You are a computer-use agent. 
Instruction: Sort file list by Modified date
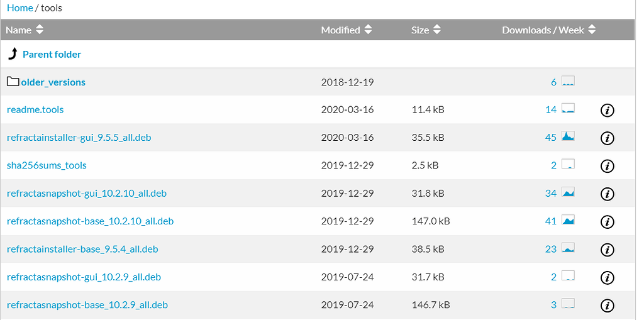(347, 30)
